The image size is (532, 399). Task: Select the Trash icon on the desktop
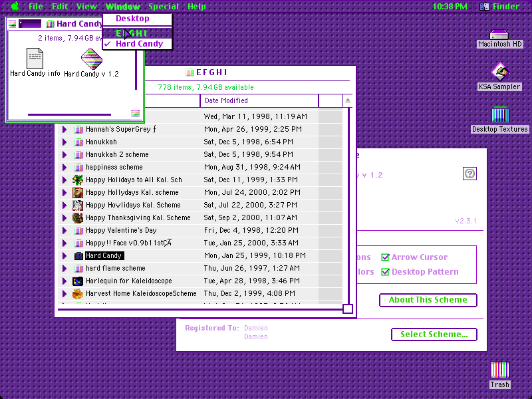pos(500,370)
